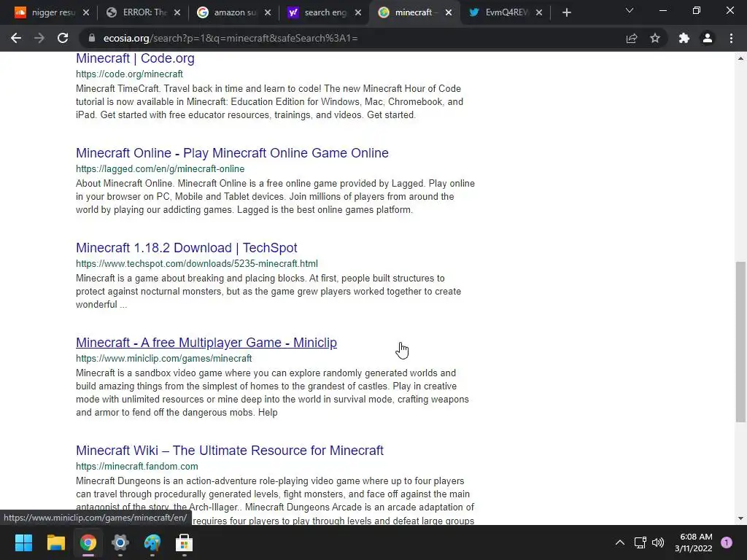Open Minecraft Miniclip Multiplayer Game link

point(206,343)
